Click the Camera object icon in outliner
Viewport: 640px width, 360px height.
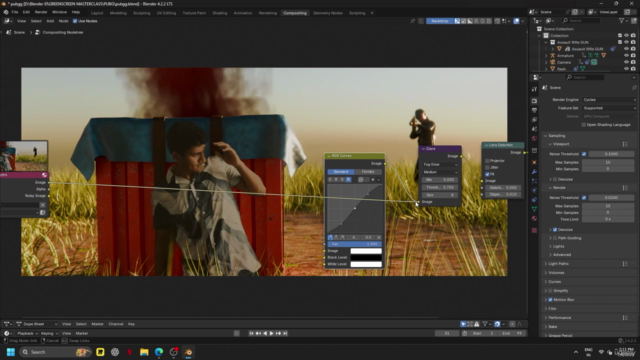pyautogui.click(x=553, y=62)
